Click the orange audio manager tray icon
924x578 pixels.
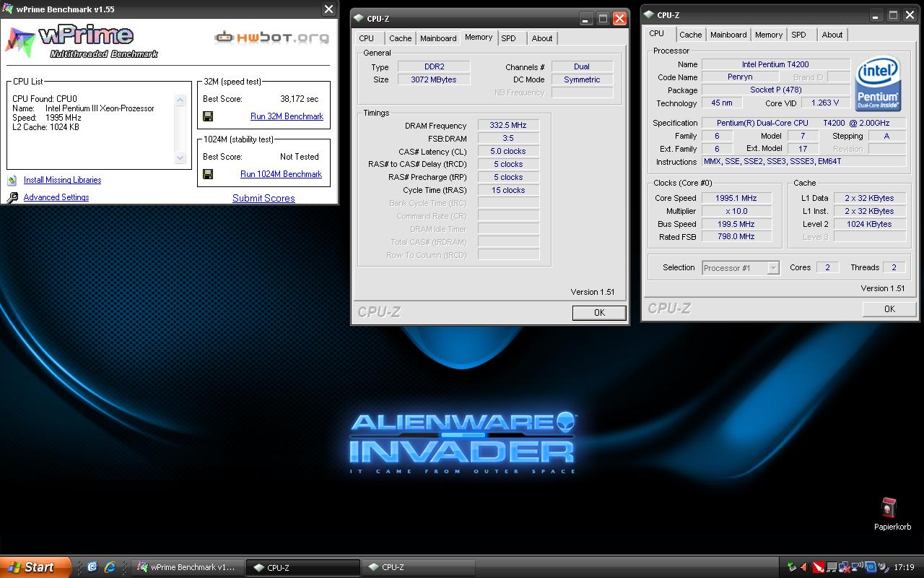click(x=805, y=567)
